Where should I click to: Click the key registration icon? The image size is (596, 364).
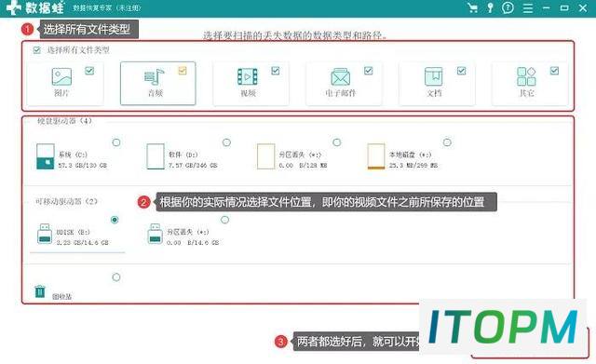click(491, 7)
